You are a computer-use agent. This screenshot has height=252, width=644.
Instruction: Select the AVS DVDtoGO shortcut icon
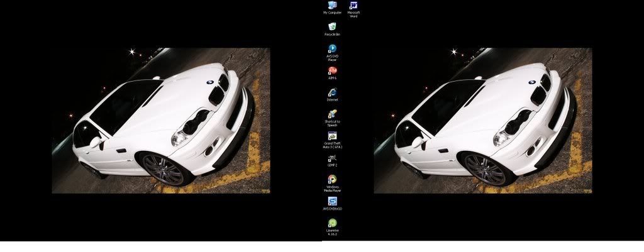pyautogui.click(x=332, y=201)
